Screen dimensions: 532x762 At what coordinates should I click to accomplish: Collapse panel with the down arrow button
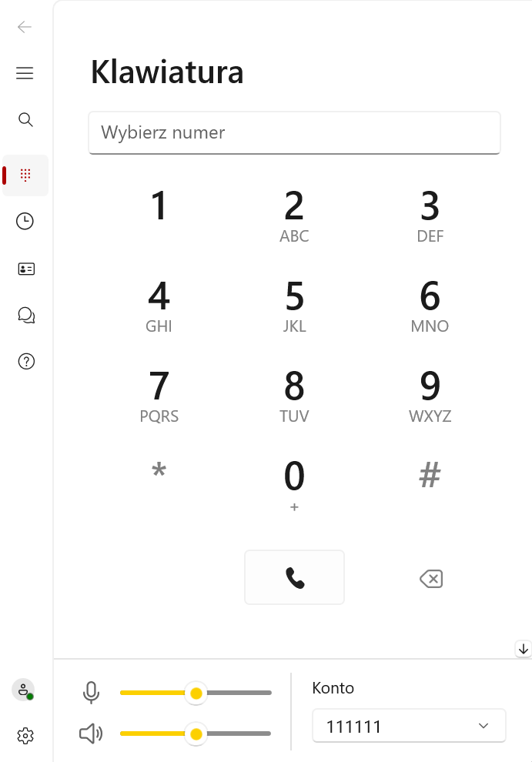click(x=524, y=649)
